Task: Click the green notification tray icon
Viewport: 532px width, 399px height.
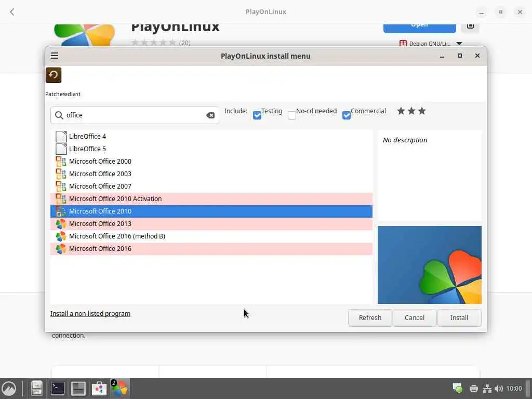Action: coord(457,388)
